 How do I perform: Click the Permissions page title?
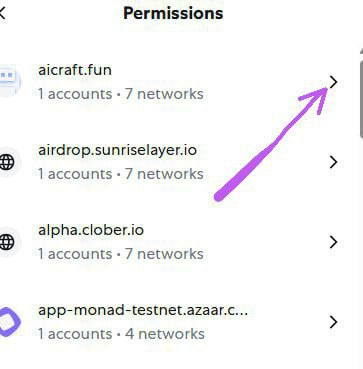click(x=173, y=13)
